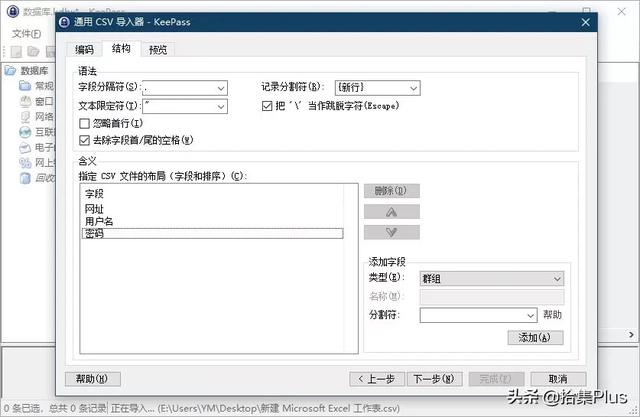Open the 文本限定符 dropdown
Viewport: 640px width, 417px height.
pos(184,106)
